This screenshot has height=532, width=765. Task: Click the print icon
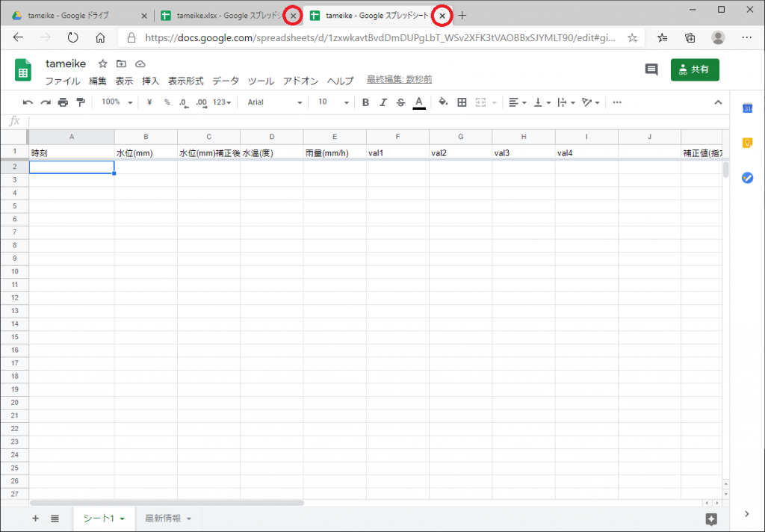click(63, 102)
